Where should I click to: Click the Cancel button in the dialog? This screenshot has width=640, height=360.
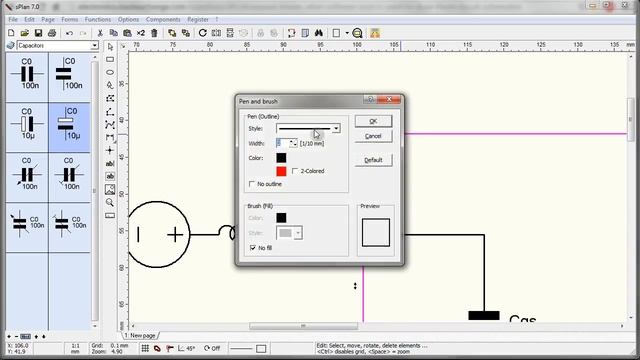click(x=373, y=136)
